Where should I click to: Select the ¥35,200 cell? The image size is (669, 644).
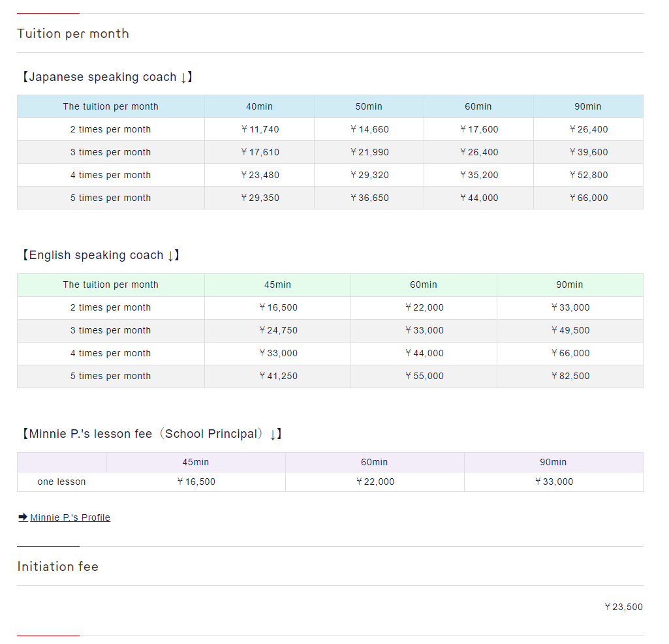point(478,176)
